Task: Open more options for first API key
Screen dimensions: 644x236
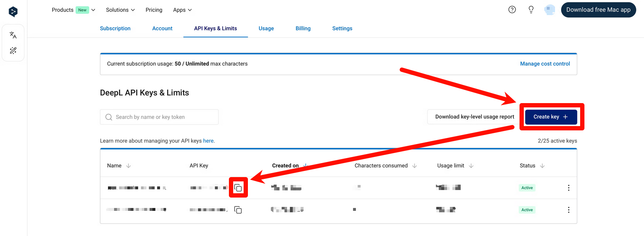Action: pos(568,188)
